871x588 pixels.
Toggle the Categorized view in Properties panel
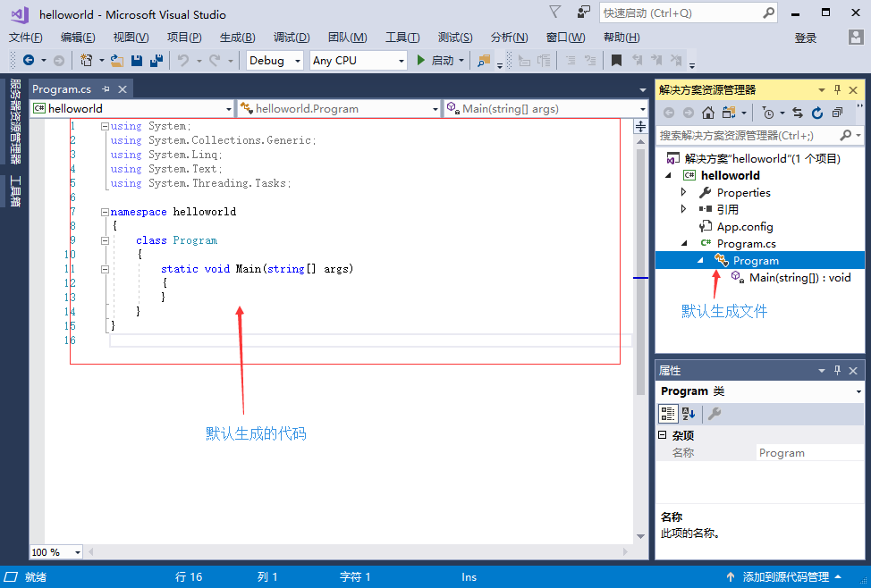[668, 414]
